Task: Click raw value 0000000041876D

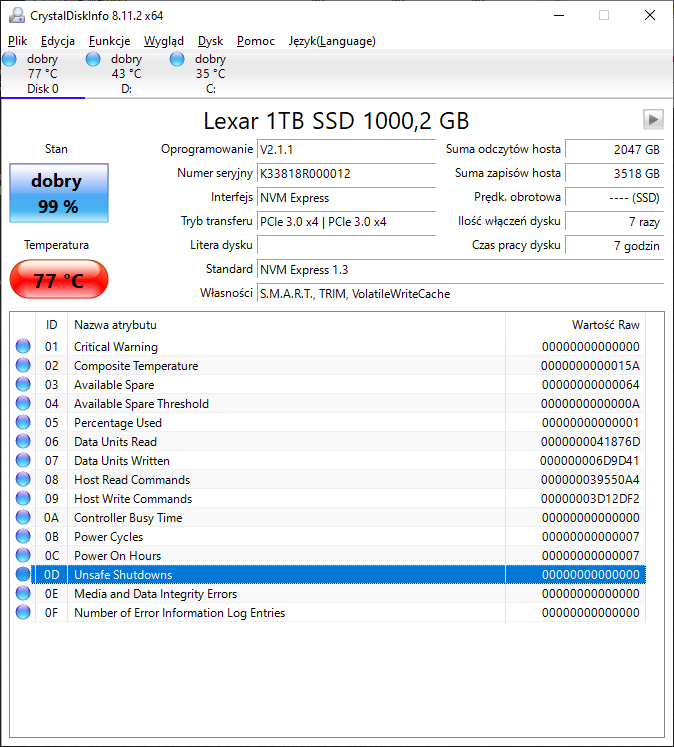Action: (x=590, y=442)
